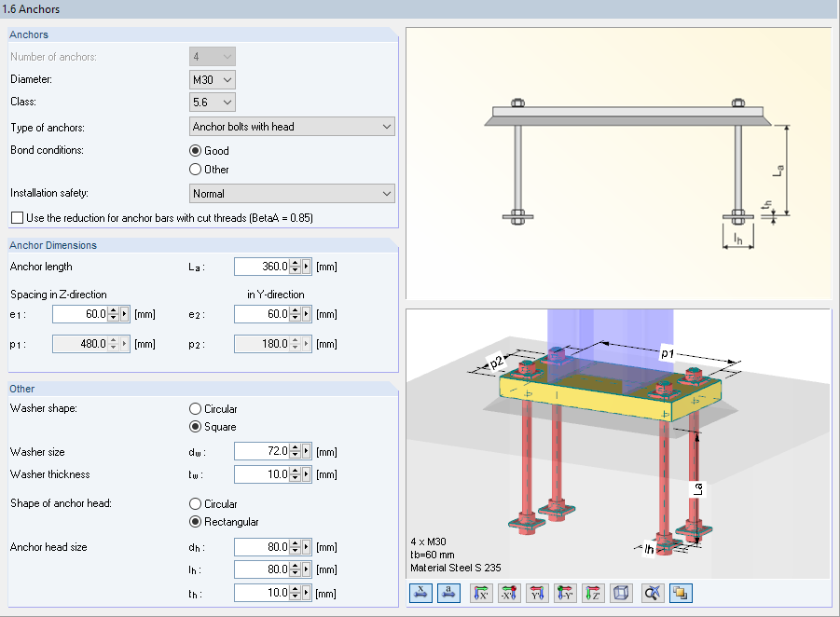Select Other bond conditions

[196, 169]
